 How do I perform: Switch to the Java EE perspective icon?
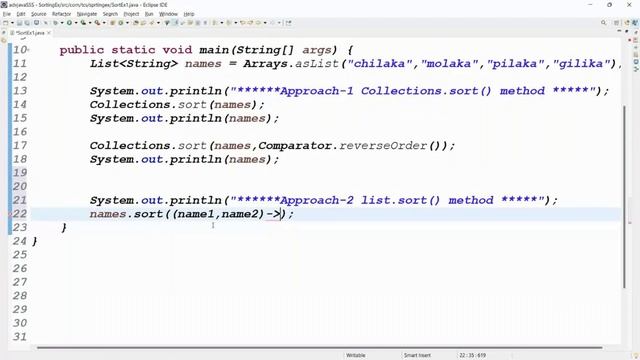pos(627,23)
